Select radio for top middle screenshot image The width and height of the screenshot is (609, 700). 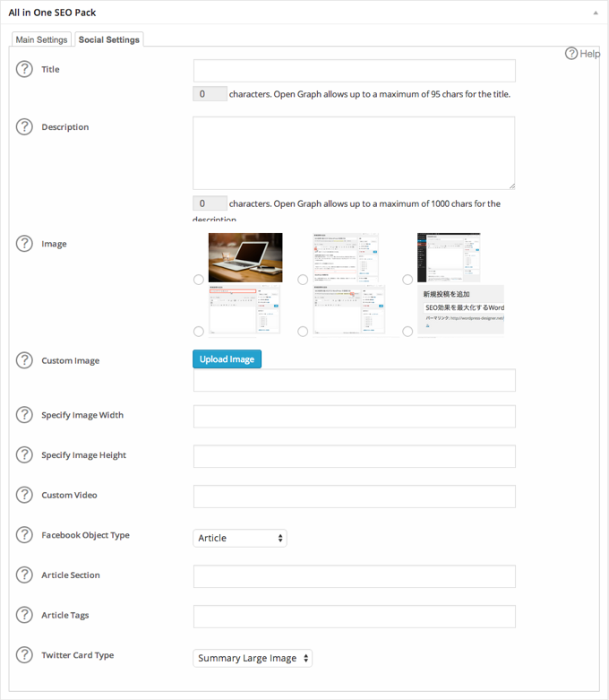click(x=303, y=280)
